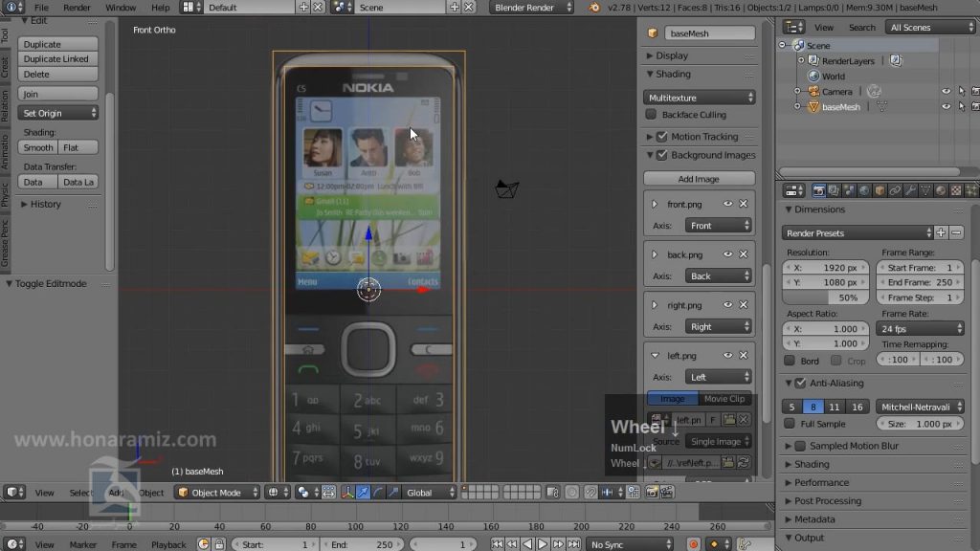Open the Render properties tab camera icon
Image resolution: width=980 pixels, height=551 pixels.
click(x=818, y=190)
